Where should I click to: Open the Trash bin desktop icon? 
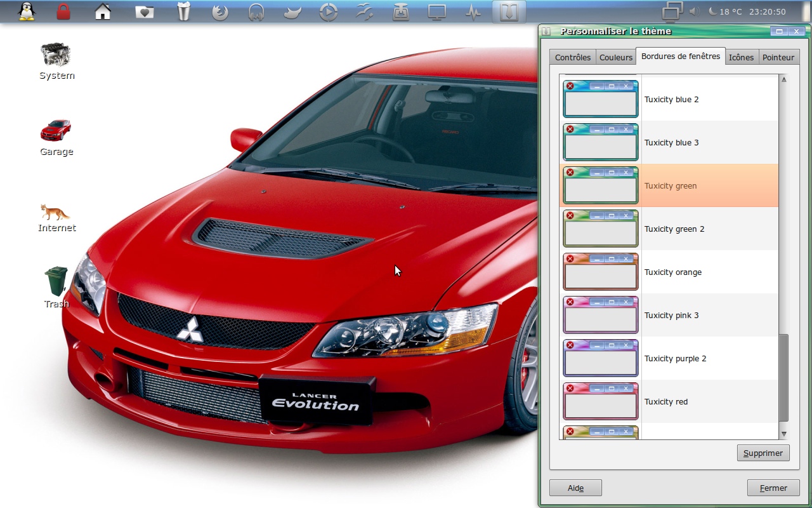pos(56,287)
